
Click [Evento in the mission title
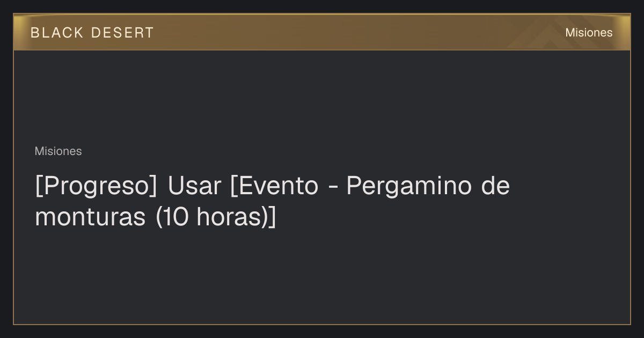pos(274,186)
